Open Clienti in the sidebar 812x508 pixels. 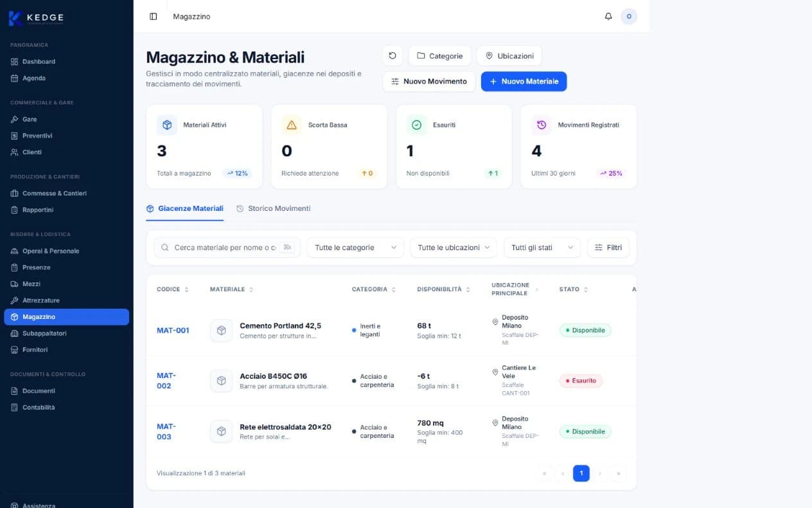point(66,152)
